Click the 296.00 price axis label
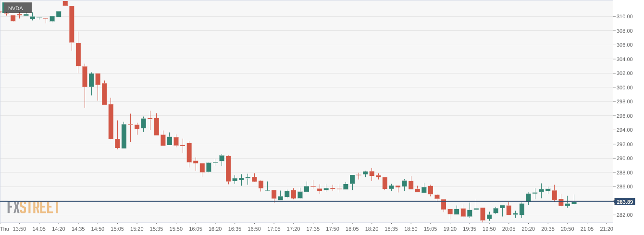Image resolution: width=644 pixels, height=235 pixels. pos(625,116)
